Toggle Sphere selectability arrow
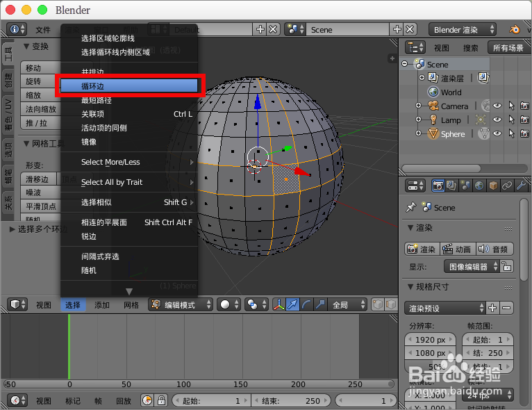Image resolution: width=532 pixels, height=410 pixels. click(511, 133)
